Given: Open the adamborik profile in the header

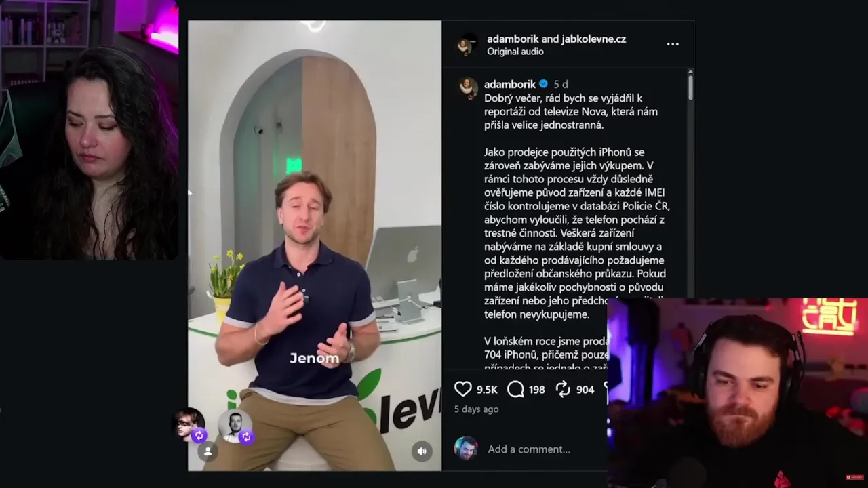Looking at the screenshot, I should (x=513, y=39).
